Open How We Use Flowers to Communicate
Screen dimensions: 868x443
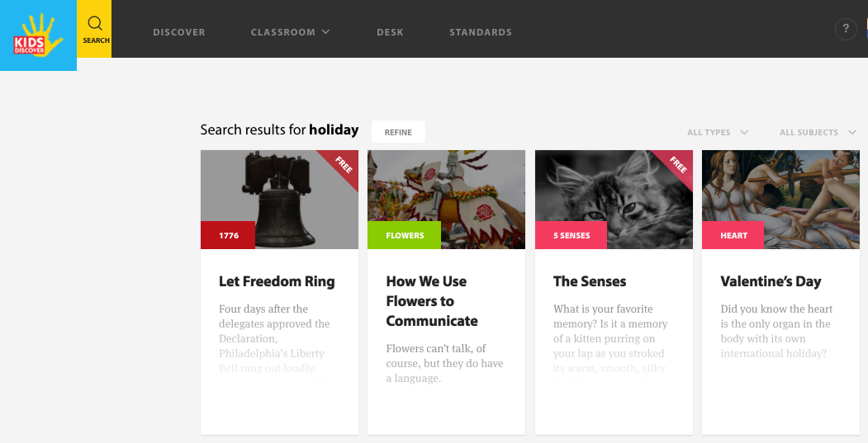tap(432, 301)
